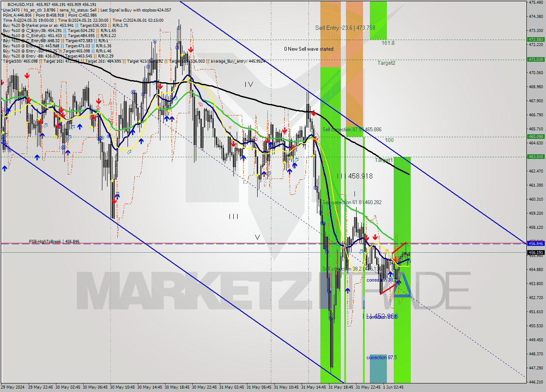Click the blue 'correction 87.5' label
This screenshot has height=392, width=546.
pyautogui.click(x=382, y=357)
